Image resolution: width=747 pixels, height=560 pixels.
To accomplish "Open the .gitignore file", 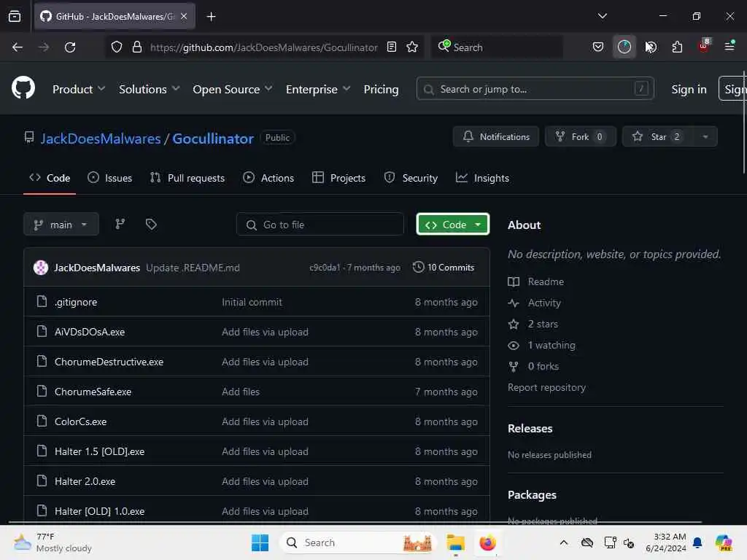I will coord(76,302).
